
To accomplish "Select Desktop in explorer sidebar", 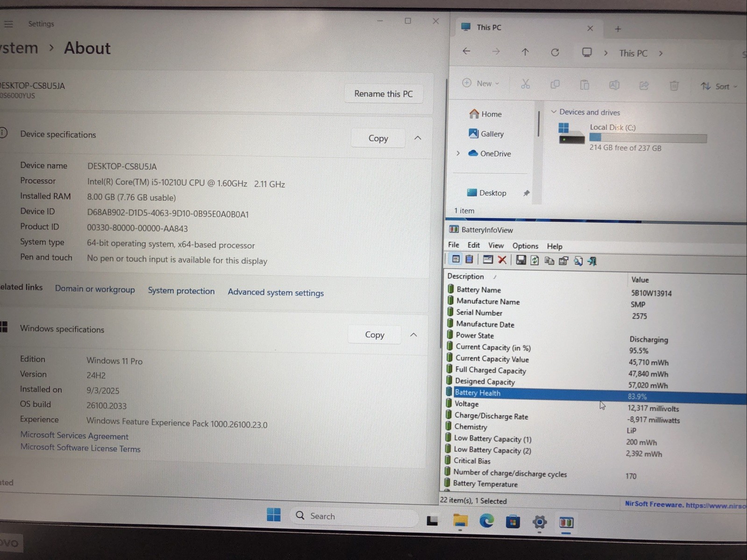I will pyautogui.click(x=487, y=192).
